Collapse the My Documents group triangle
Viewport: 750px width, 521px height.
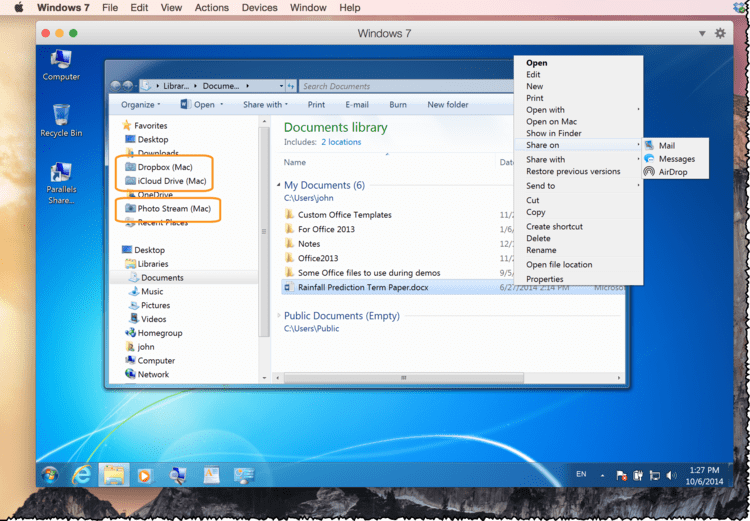tap(279, 185)
